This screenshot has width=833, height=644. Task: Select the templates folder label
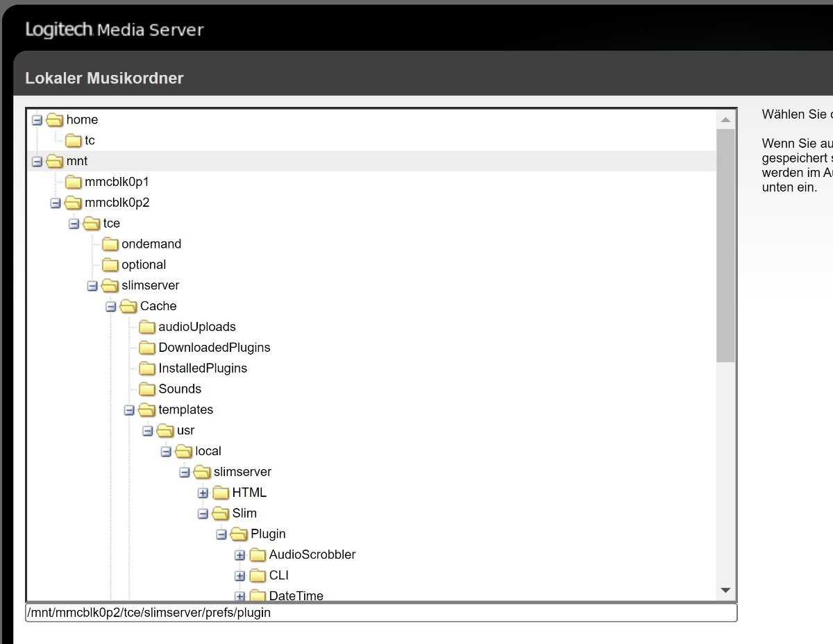click(185, 410)
